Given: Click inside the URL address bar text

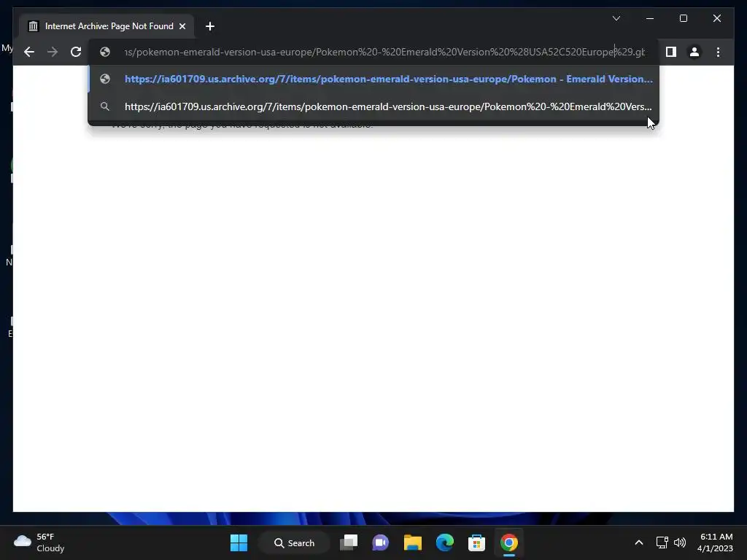Looking at the screenshot, I should 384,52.
